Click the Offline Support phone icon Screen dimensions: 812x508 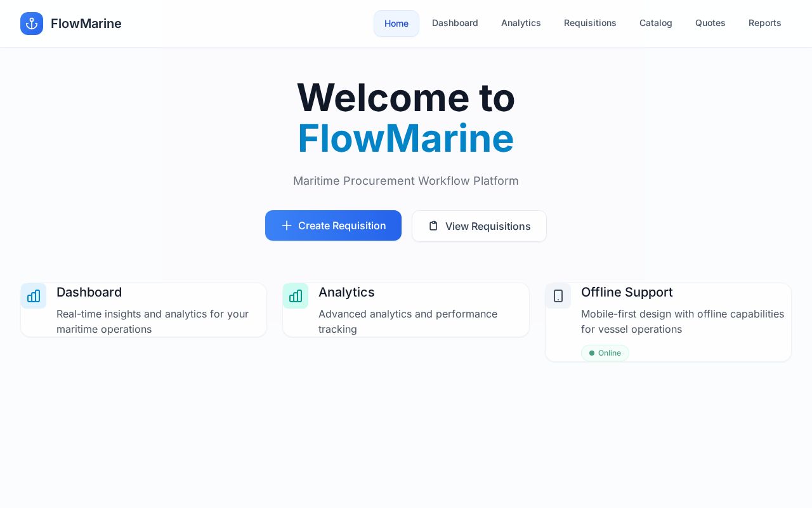(x=558, y=296)
